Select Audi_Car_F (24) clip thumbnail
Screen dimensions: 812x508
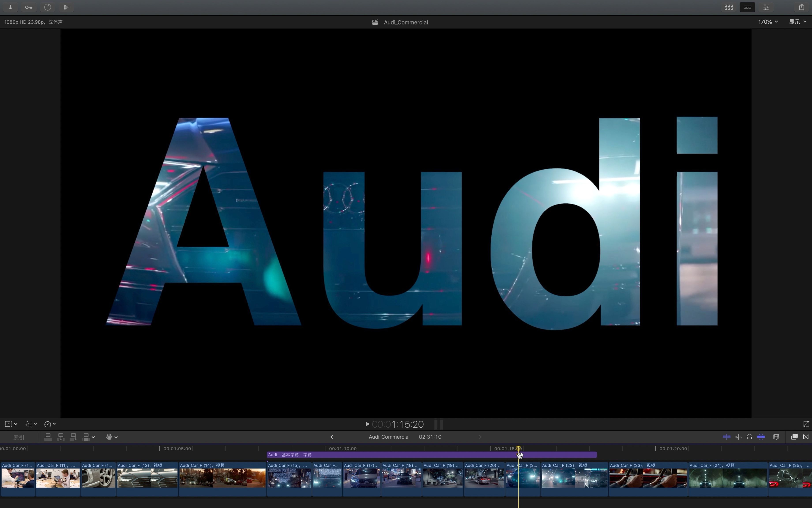click(x=728, y=478)
